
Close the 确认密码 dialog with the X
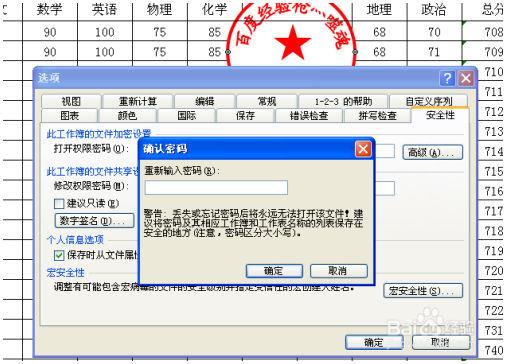click(x=363, y=149)
